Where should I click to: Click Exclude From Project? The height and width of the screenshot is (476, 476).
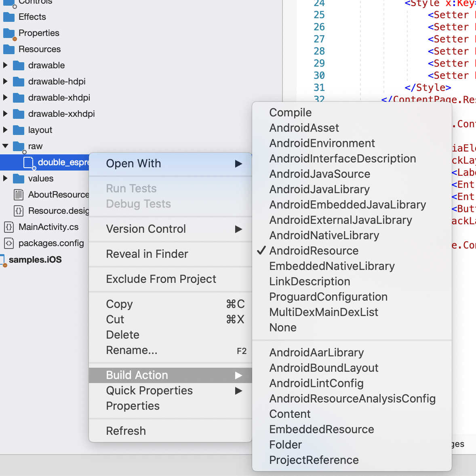(x=161, y=279)
